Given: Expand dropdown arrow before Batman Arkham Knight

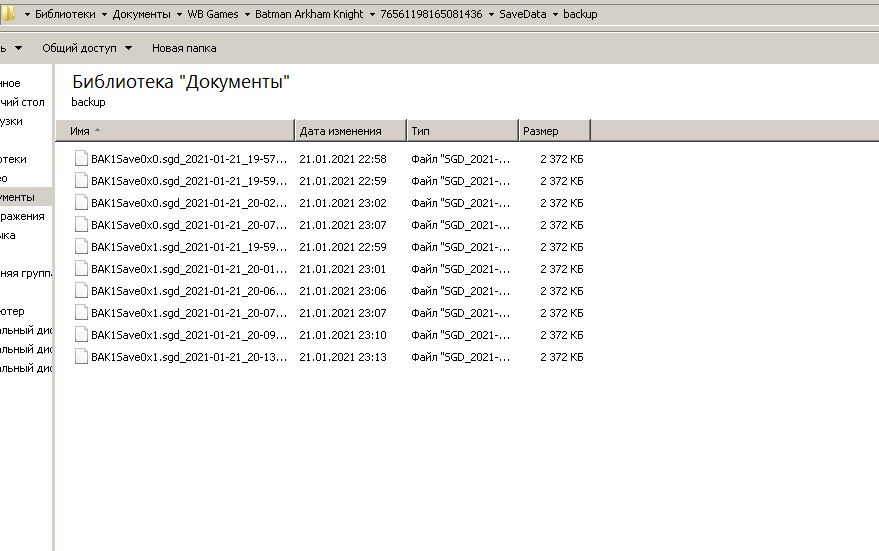Looking at the screenshot, I should pos(247,15).
